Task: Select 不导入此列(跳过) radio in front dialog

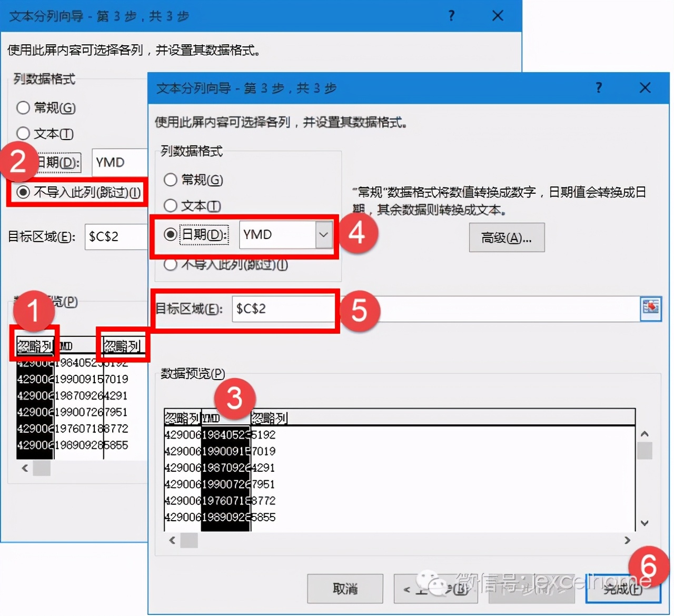Action: pyautogui.click(x=170, y=264)
